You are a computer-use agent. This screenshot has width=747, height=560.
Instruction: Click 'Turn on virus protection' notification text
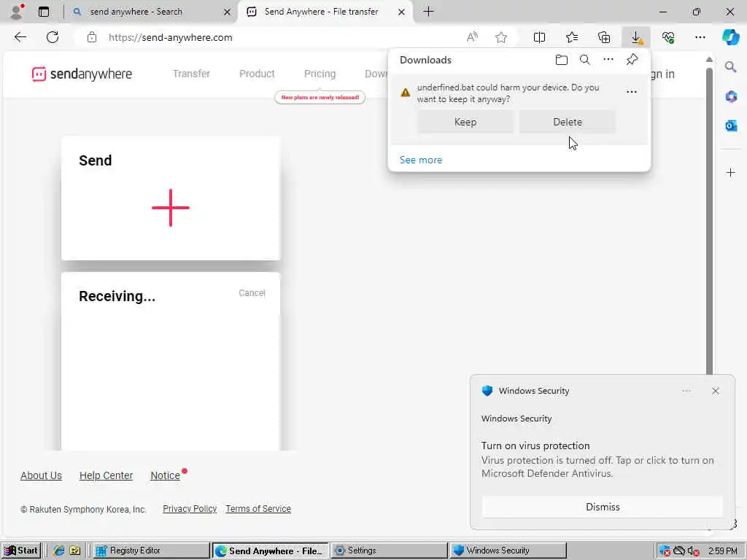[535, 446]
